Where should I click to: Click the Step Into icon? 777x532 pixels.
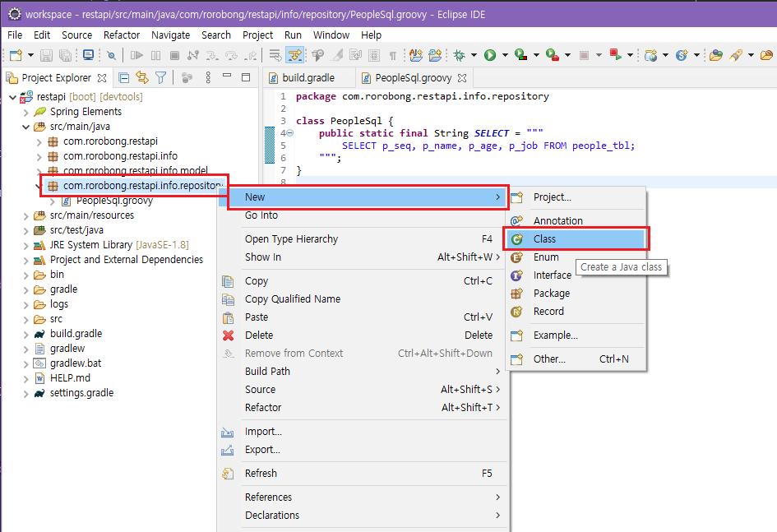point(212,55)
